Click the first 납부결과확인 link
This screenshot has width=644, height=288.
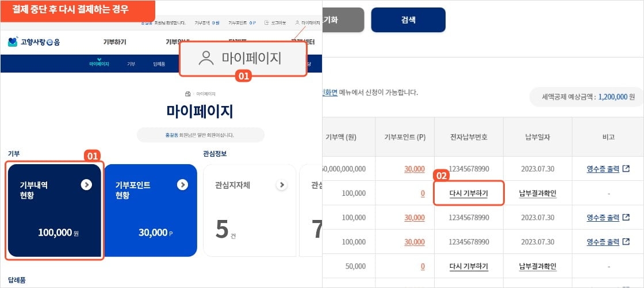tap(537, 194)
